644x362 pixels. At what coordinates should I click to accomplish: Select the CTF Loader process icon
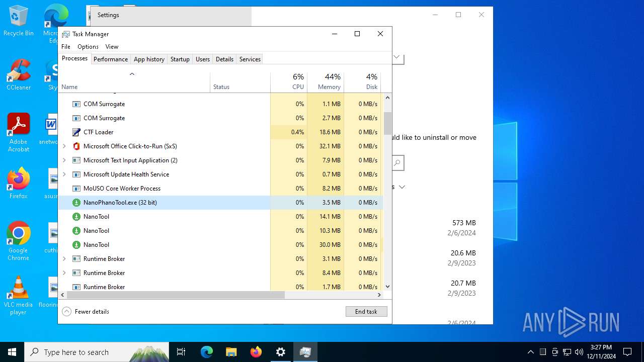[76, 132]
